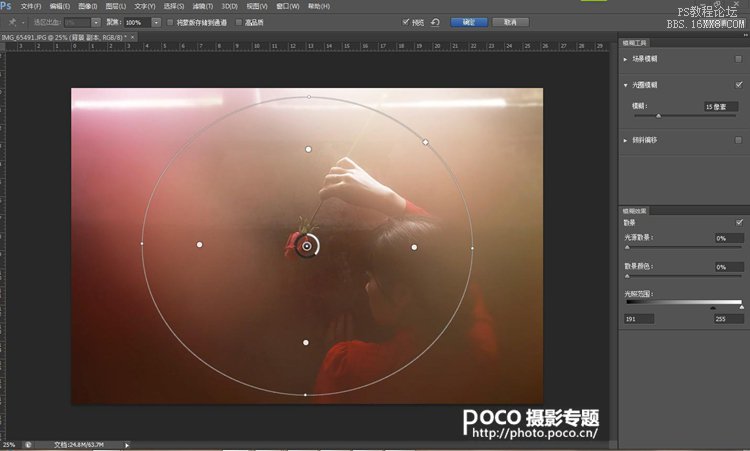The height and width of the screenshot is (451, 750).
Task: Click the 模糊 amount slider handle
Action: tap(659, 116)
